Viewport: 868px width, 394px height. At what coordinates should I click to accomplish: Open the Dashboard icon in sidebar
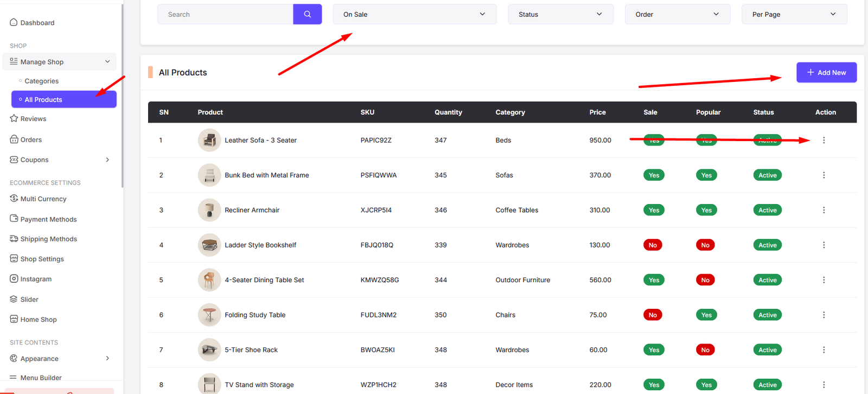14,22
